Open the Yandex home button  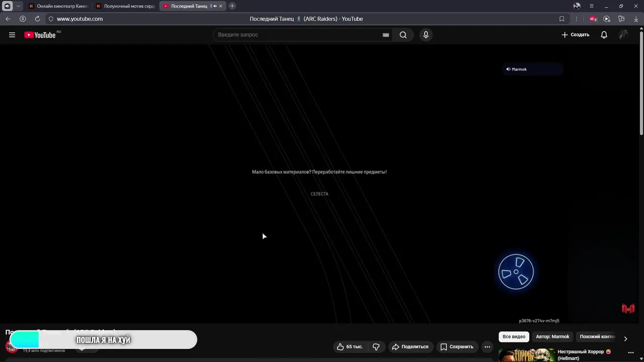23,19
